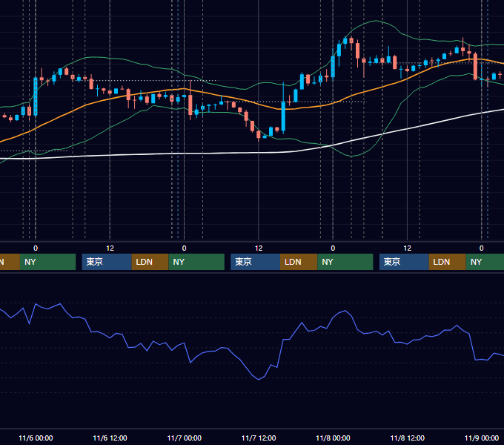Click hour label 12 above 11/8 12:00
Screen dimensions: 504x445
tap(407, 248)
